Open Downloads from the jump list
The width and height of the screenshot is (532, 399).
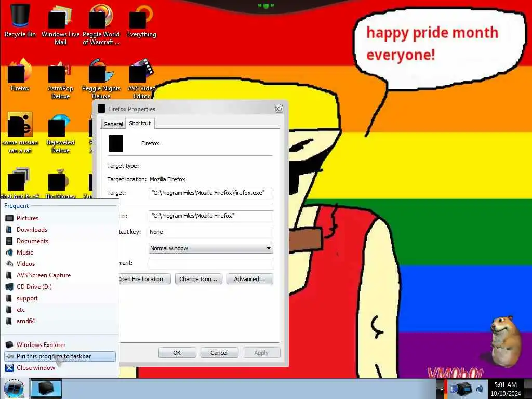point(60,230)
